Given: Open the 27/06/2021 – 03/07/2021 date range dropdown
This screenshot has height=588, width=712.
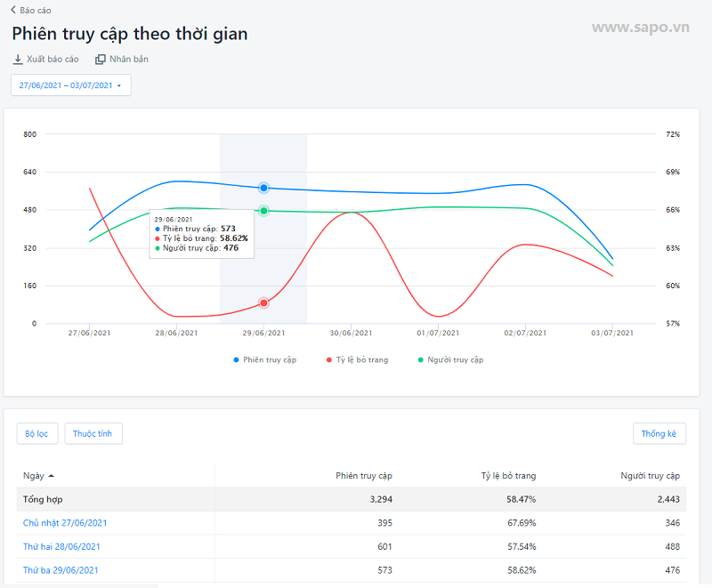Looking at the screenshot, I should point(70,85).
